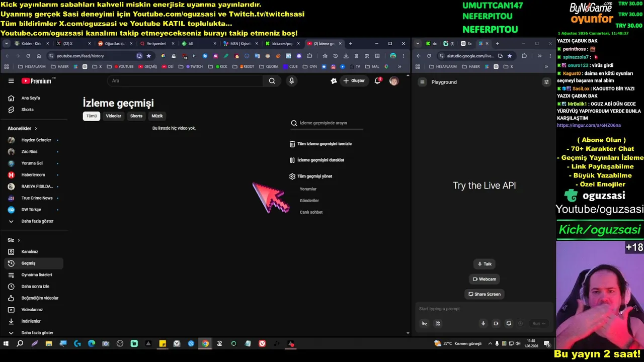This screenshot has width=644, height=362.
Task: Open AI Studio settings sliders icon
Action: [546, 82]
